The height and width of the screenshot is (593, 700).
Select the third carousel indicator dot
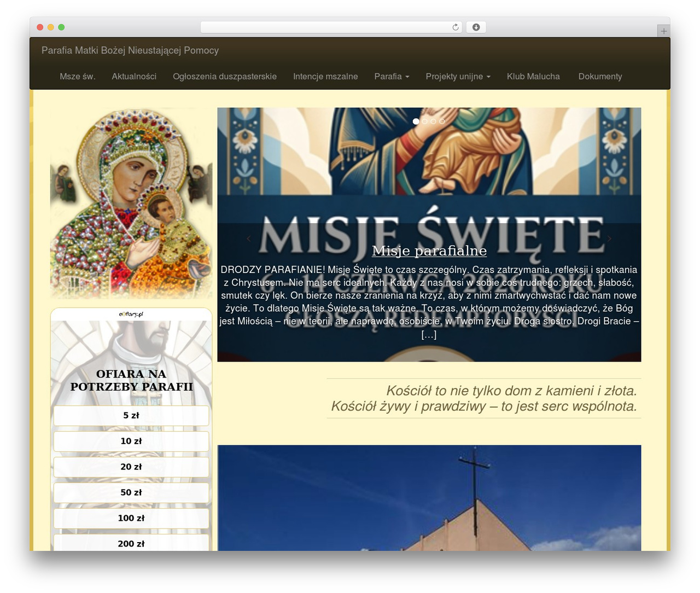(x=433, y=121)
